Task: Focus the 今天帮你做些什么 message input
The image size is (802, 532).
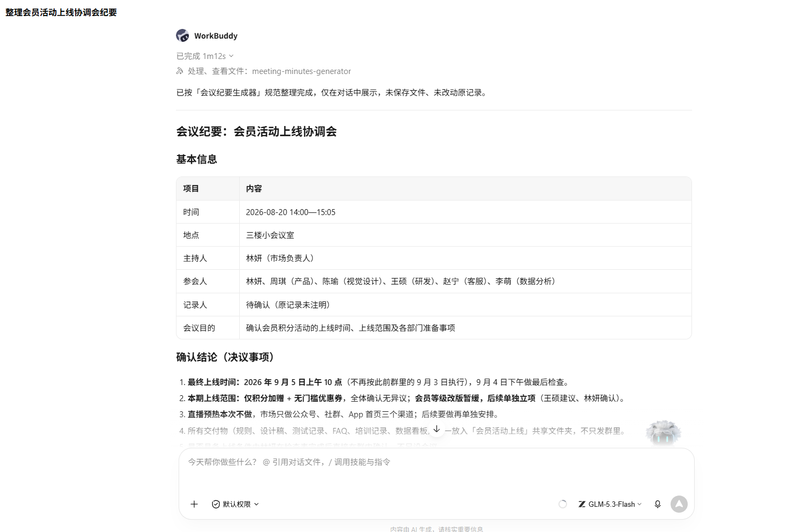Action: [x=436, y=462]
